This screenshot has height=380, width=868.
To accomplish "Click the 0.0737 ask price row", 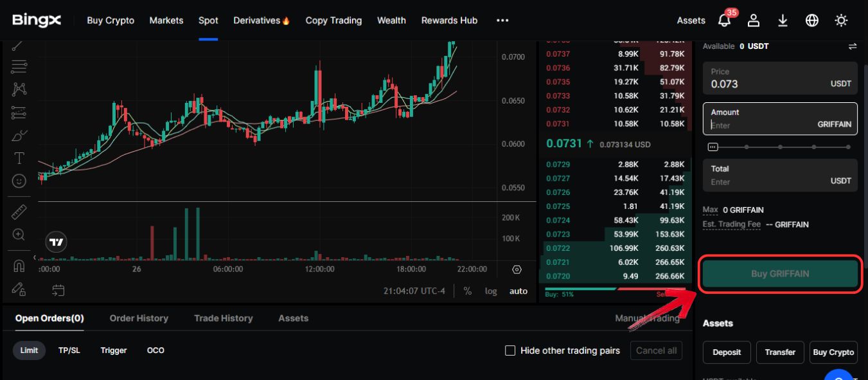I will coord(615,54).
